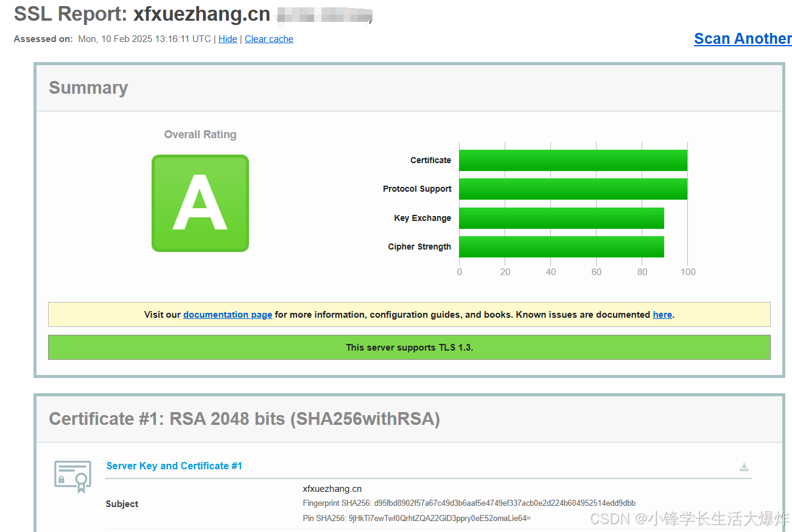Follow the known issues 'here' link
Viewport: 792px width, 532px height.
click(x=662, y=315)
